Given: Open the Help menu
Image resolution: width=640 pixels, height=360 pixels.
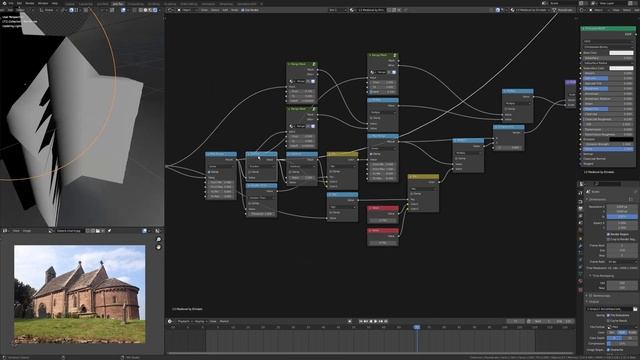Looking at the screenshot, I should point(54,3).
